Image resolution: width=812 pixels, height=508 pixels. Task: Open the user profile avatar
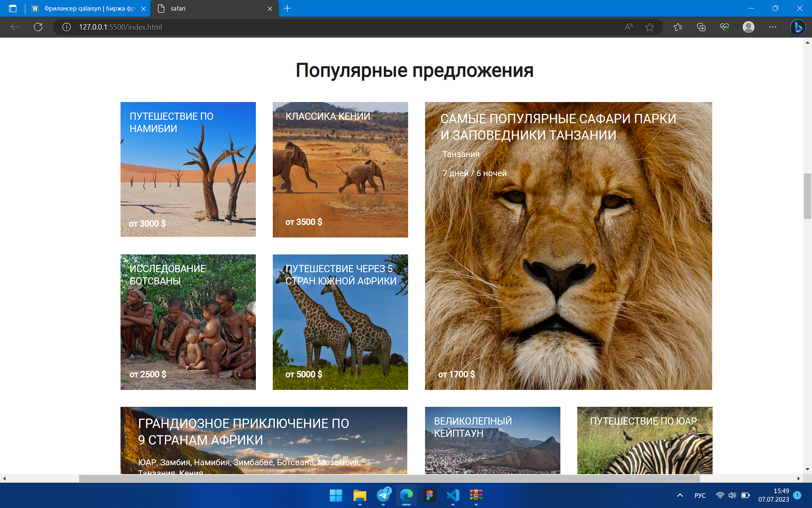[749, 27]
